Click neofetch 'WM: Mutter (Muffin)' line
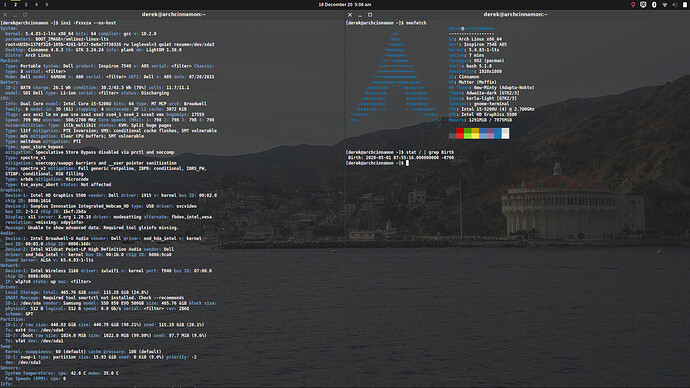The image size is (690, 388). pyautogui.click(x=473, y=82)
